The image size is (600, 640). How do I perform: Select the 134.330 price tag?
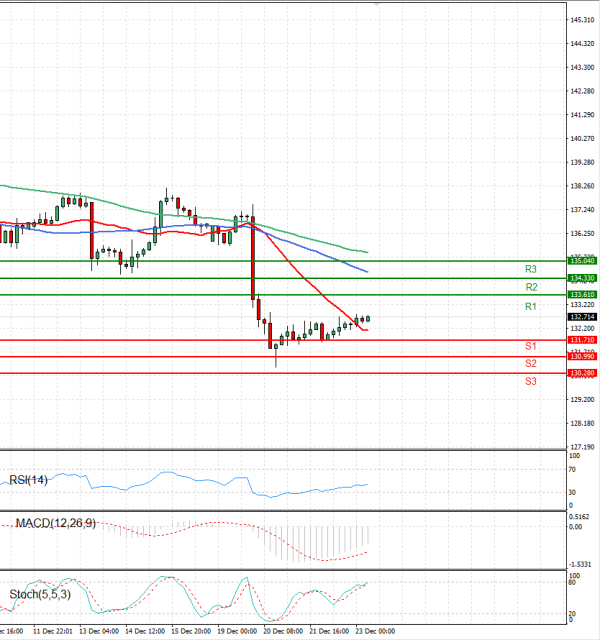(x=582, y=278)
